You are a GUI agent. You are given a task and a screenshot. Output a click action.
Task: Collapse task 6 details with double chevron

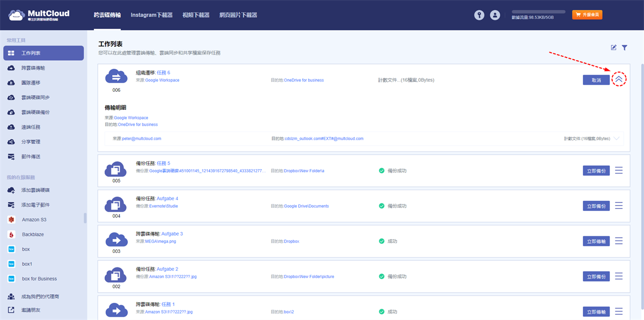pos(619,79)
